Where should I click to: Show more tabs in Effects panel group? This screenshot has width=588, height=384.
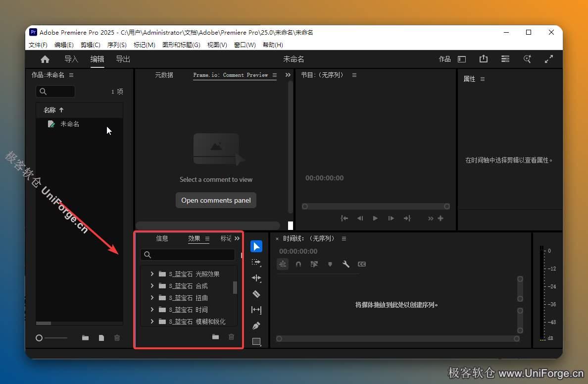pos(237,238)
